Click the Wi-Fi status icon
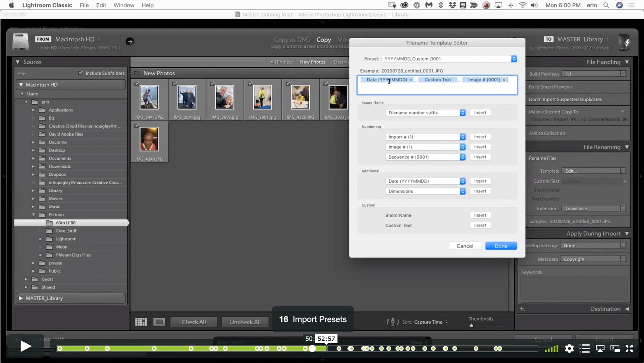The width and height of the screenshot is (644, 363). pyautogui.click(x=522, y=5)
